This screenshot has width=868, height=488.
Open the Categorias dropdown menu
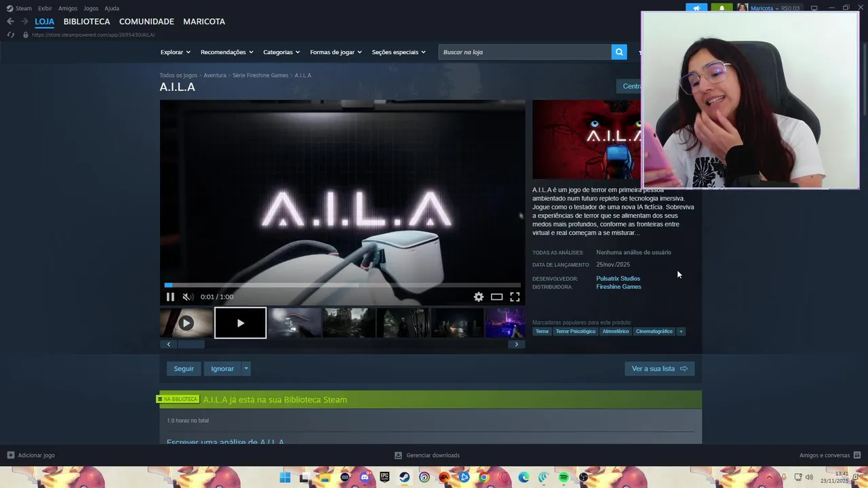282,52
